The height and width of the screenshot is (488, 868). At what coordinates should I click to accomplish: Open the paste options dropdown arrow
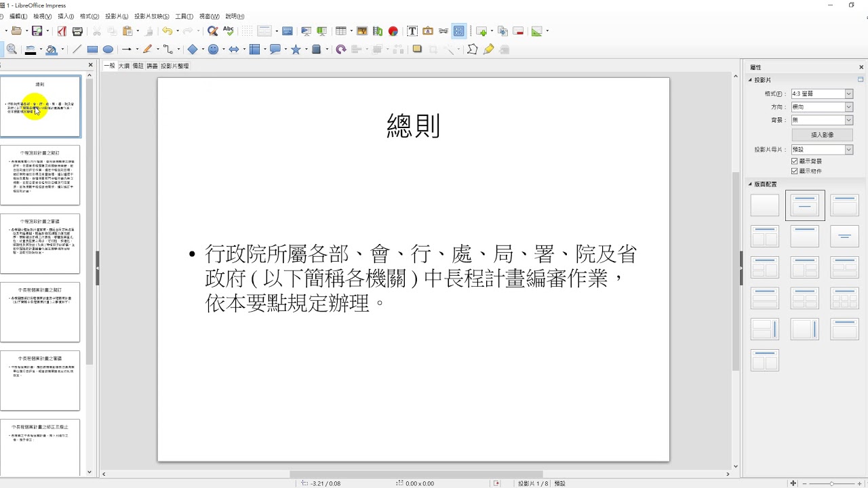point(138,31)
